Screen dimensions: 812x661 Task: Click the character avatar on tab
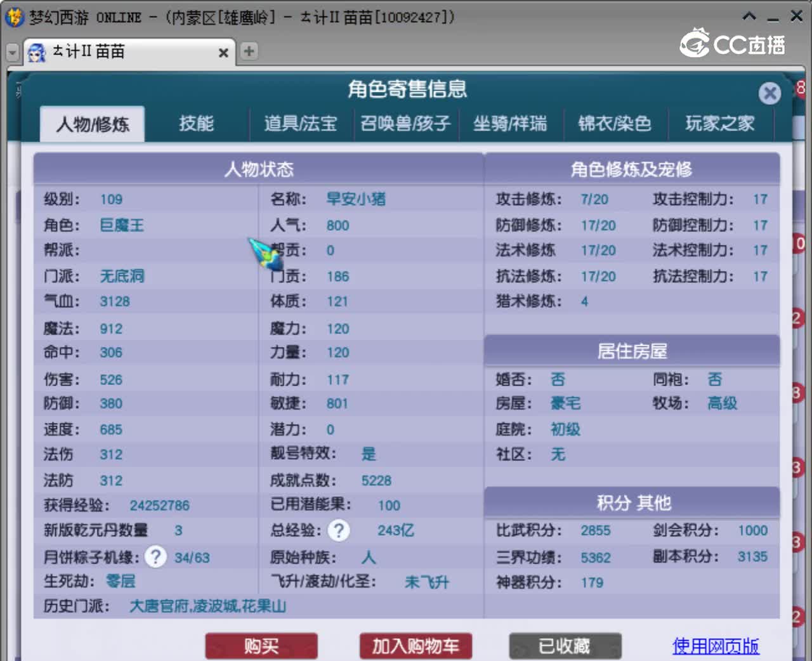pyautogui.click(x=37, y=52)
